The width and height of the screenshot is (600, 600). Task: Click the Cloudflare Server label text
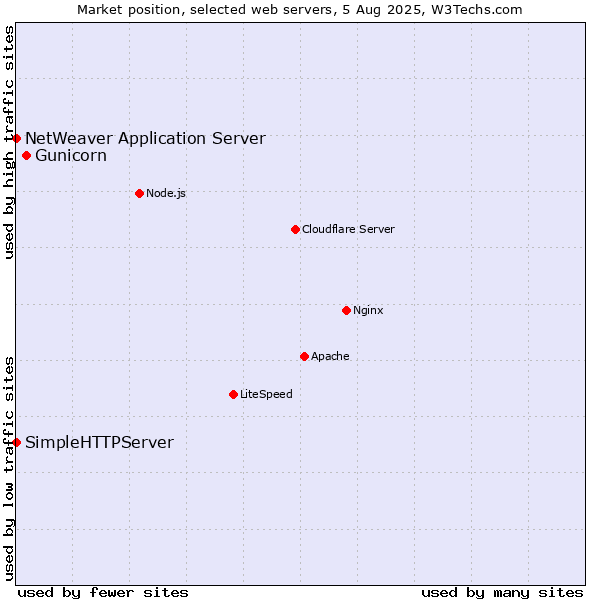tap(348, 230)
